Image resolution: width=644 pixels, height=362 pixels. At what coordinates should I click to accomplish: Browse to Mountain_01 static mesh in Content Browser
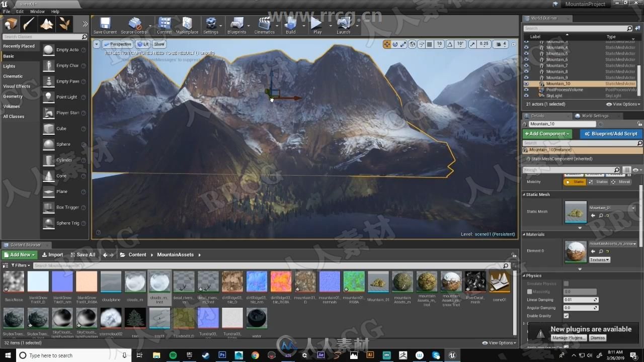click(x=601, y=215)
